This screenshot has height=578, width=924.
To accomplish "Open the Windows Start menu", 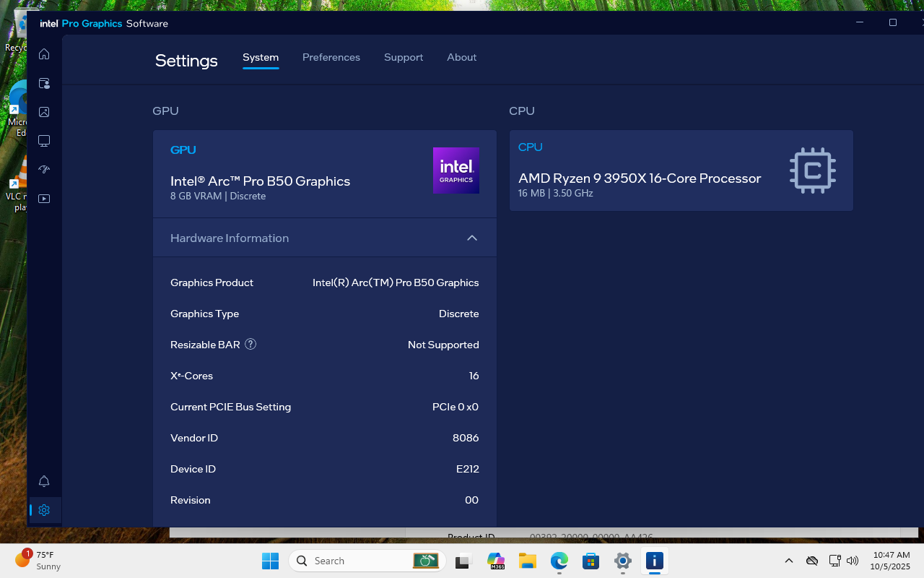I will [270, 561].
